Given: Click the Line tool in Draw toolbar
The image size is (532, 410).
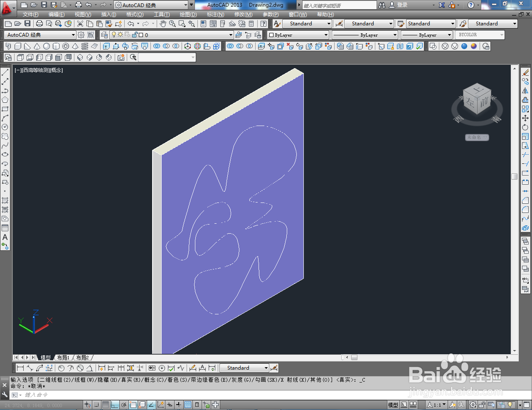Looking at the screenshot, I should click(5, 72).
